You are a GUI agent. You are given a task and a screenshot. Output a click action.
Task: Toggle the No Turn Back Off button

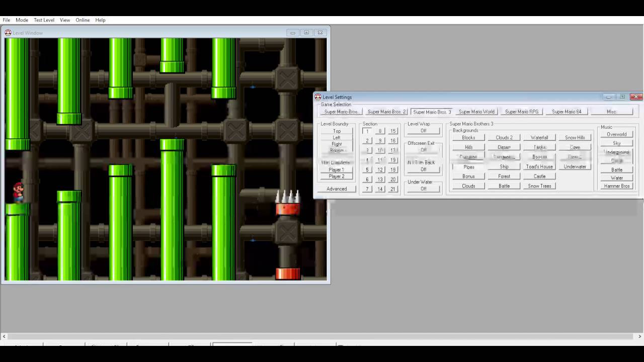pos(423,169)
